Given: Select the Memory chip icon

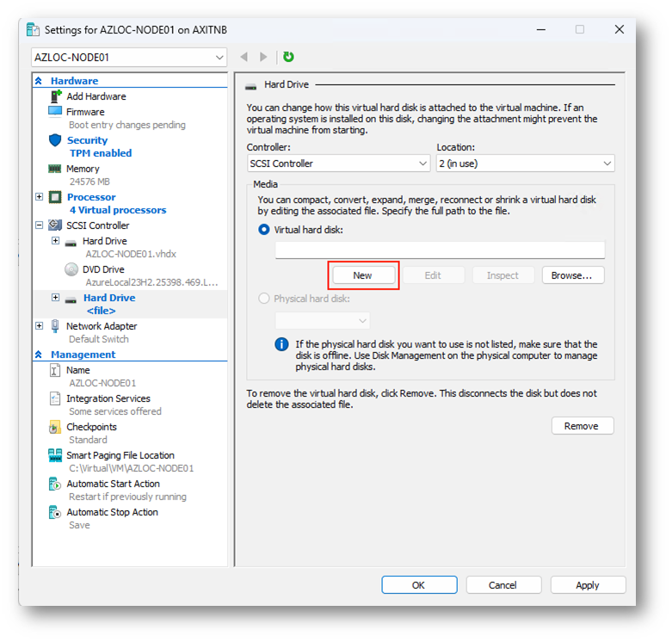Looking at the screenshot, I should point(55,169).
